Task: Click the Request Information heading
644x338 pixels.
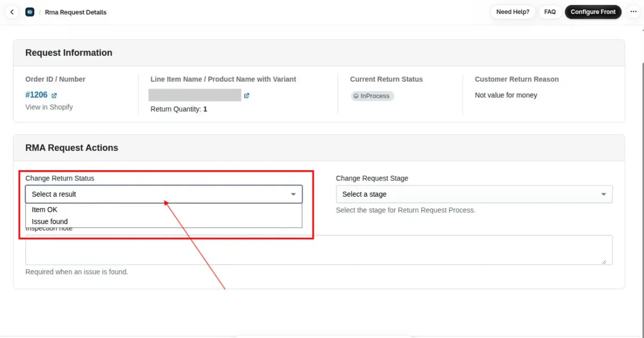Action: pos(69,53)
